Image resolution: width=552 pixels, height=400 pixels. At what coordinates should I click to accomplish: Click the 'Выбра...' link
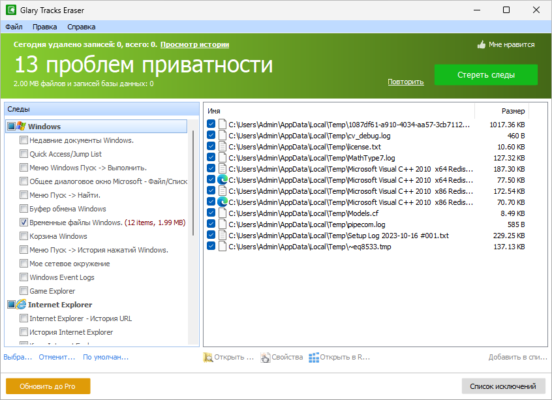pos(18,357)
